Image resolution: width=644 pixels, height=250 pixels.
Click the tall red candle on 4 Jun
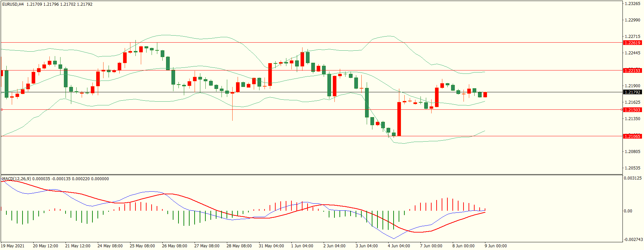coord(399,119)
